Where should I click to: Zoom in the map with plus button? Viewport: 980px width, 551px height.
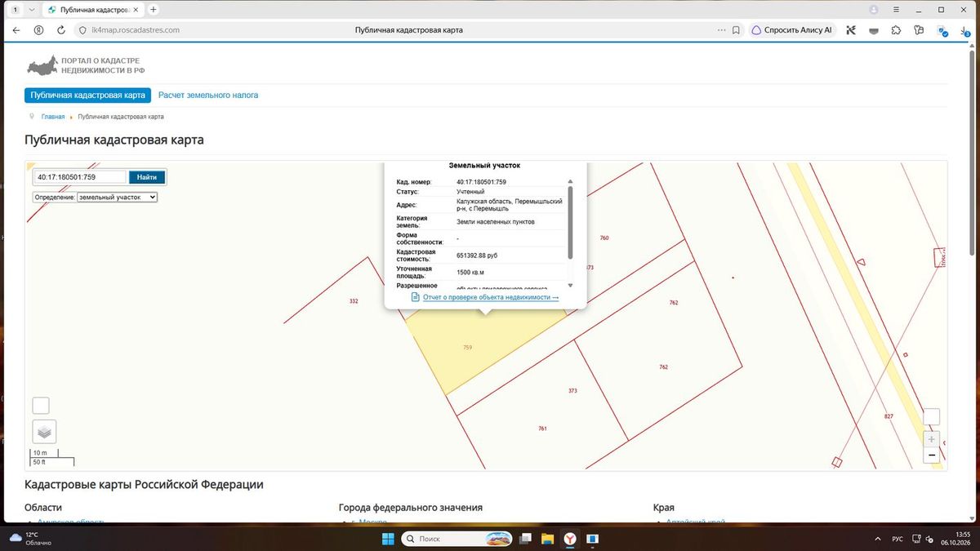(931, 438)
